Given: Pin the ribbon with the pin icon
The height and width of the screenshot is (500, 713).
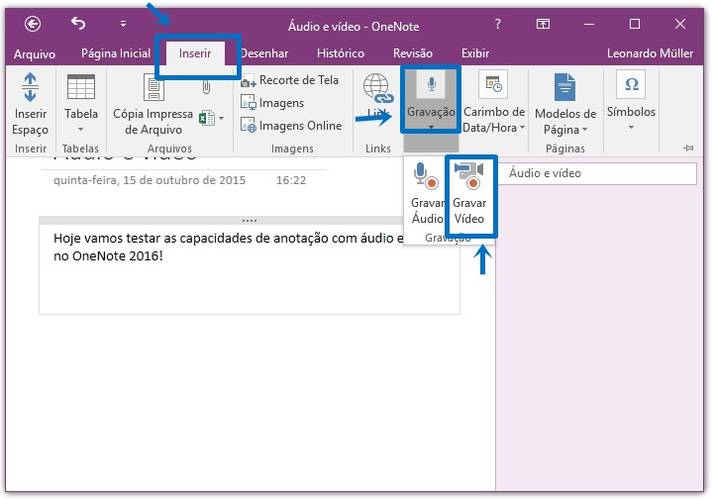Looking at the screenshot, I should (688, 148).
